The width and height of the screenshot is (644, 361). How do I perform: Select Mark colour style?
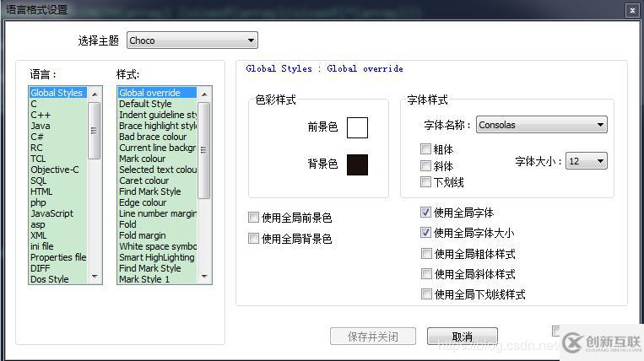click(x=157, y=159)
